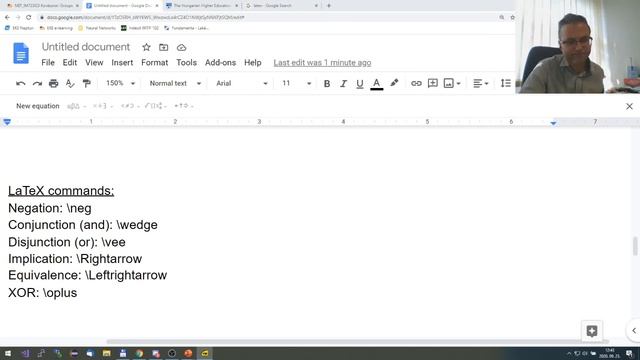Toggle italic formatting
Screen dimensions: 640x360
click(x=343, y=83)
